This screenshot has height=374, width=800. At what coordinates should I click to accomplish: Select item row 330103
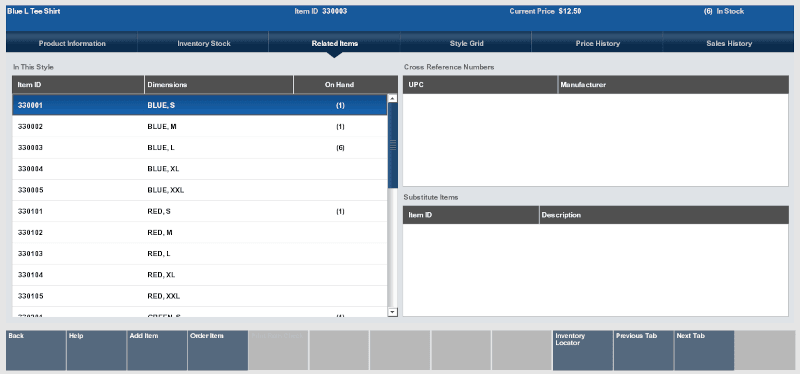click(200, 254)
